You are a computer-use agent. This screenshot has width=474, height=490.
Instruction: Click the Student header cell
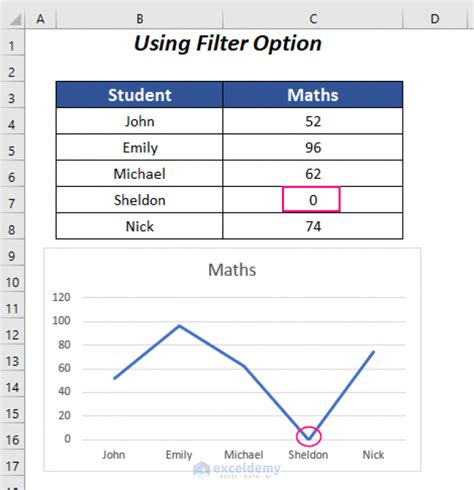coord(139,95)
